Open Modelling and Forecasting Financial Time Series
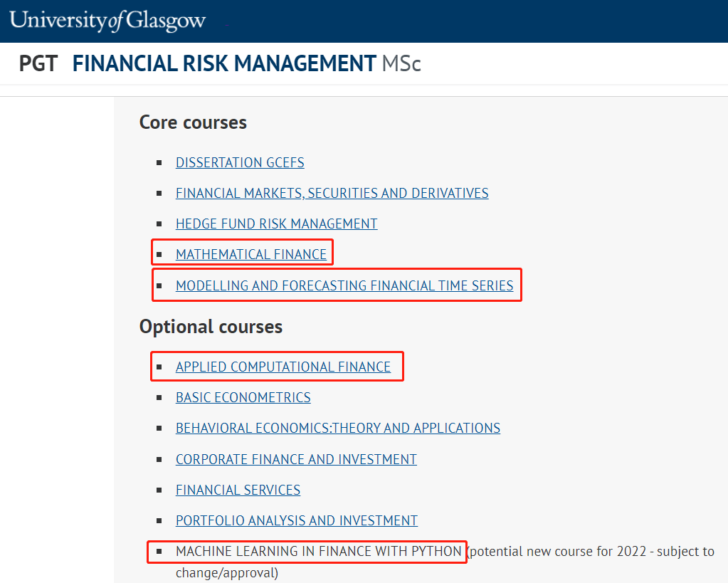Viewport: 728px width, 583px height. (x=344, y=285)
